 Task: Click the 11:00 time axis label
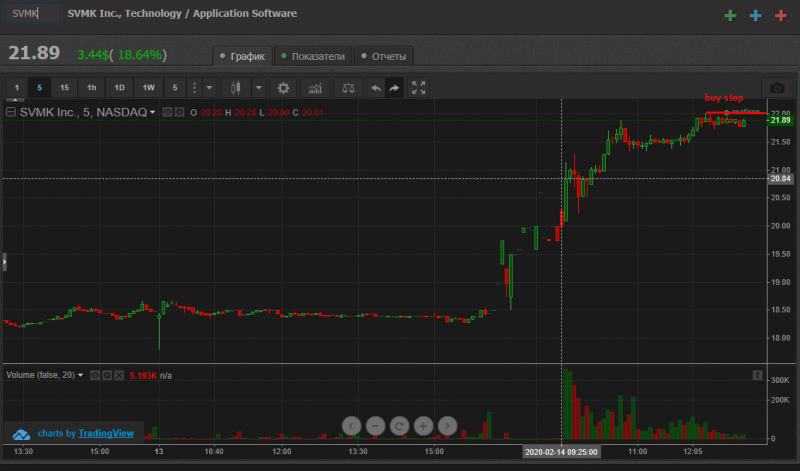click(637, 451)
